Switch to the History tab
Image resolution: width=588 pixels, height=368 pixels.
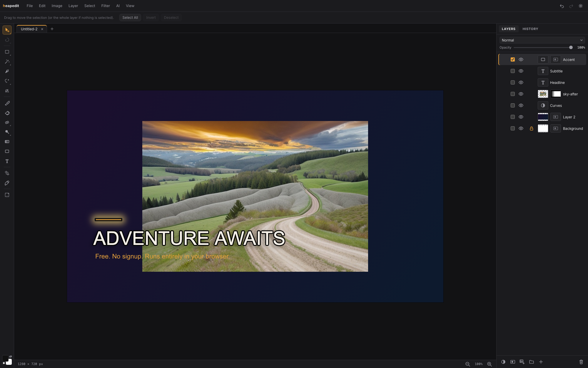coord(530,29)
